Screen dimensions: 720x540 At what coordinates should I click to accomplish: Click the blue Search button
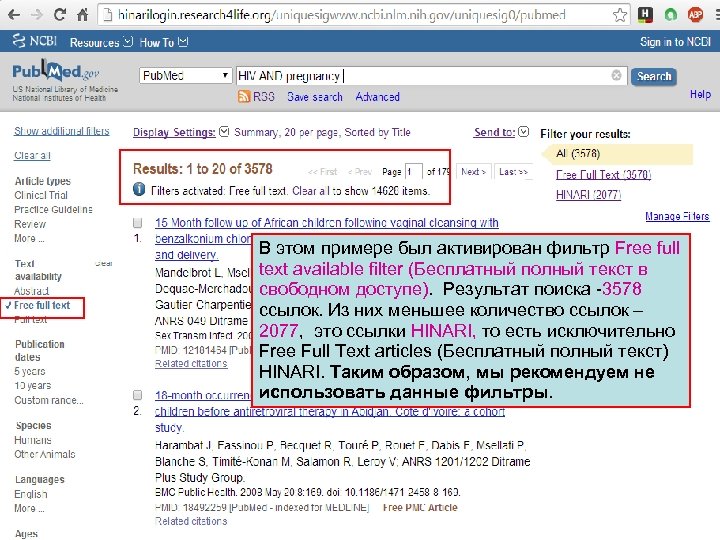click(x=653, y=76)
